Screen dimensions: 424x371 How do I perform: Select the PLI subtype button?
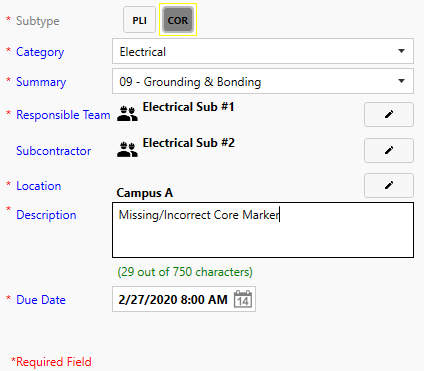point(139,20)
